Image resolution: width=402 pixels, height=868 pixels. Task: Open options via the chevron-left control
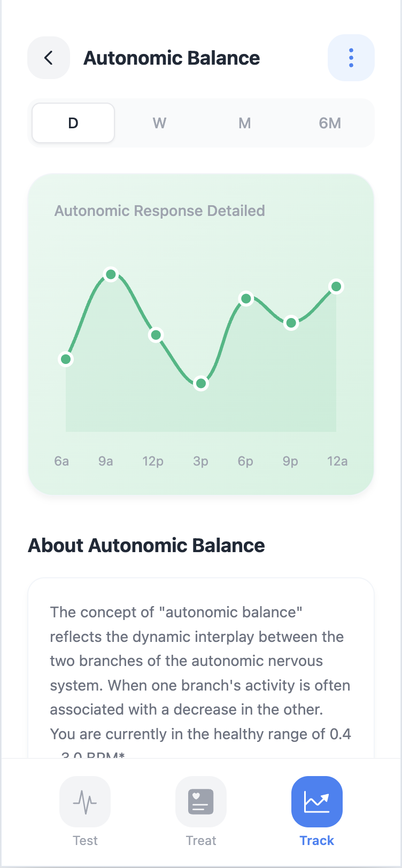(49, 58)
